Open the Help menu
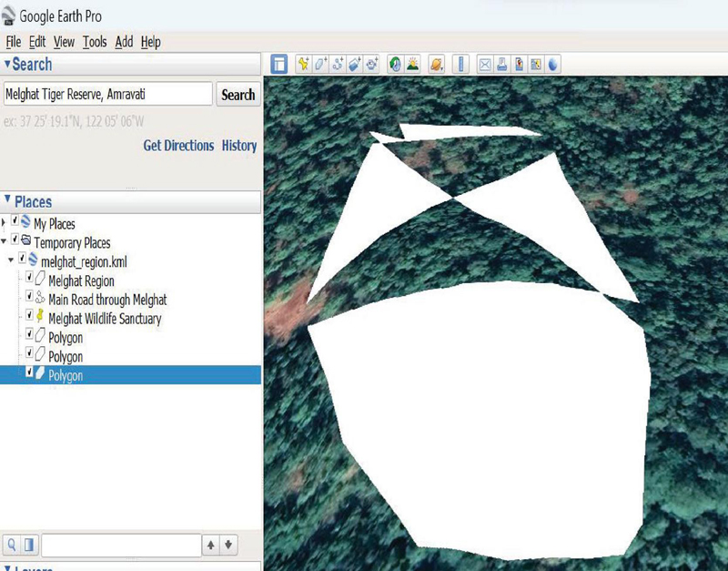728x571 pixels. tap(151, 42)
